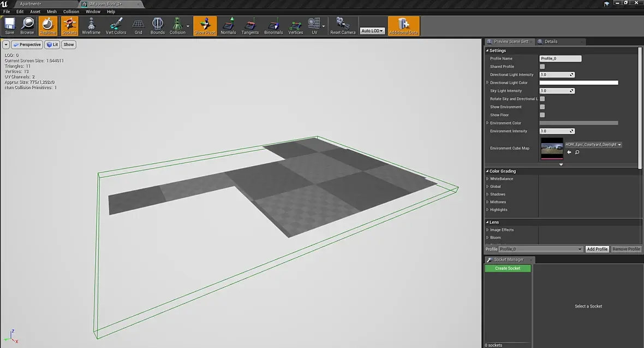This screenshot has width=644, height=348.
Task: Toggle the Wireframe view icon
Action: coord(91,25)
